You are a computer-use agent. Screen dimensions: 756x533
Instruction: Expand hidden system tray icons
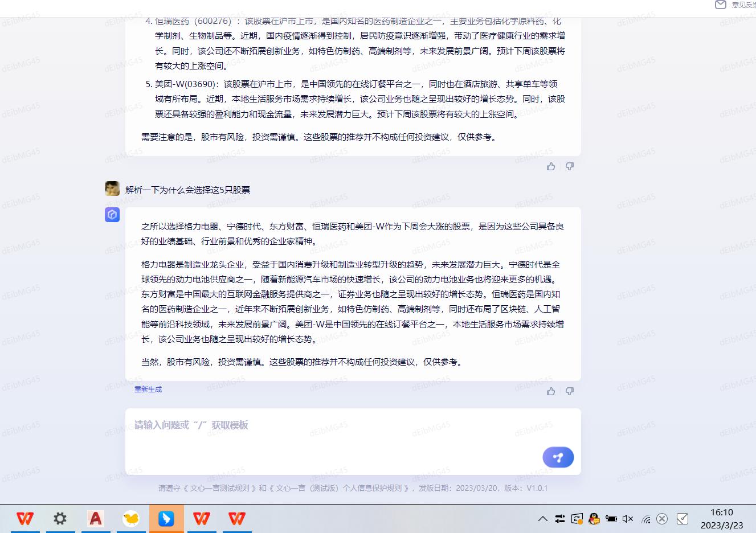tap(542, 519)
